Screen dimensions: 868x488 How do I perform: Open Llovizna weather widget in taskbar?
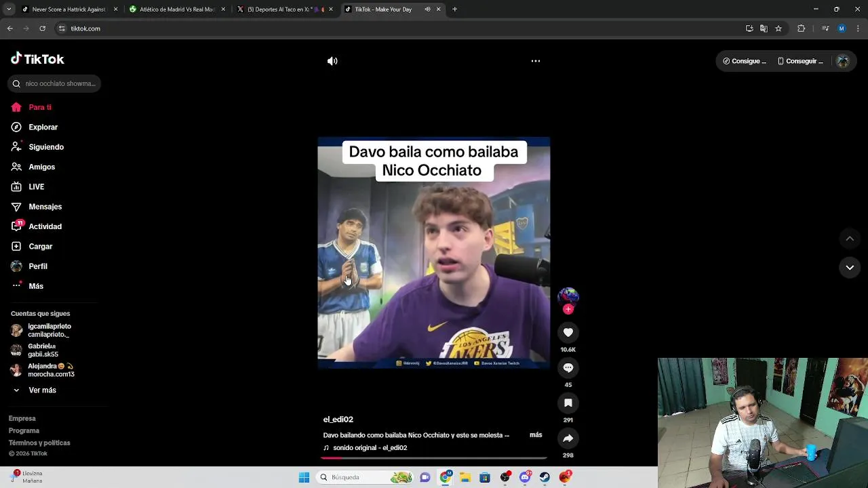click(27, 477)
